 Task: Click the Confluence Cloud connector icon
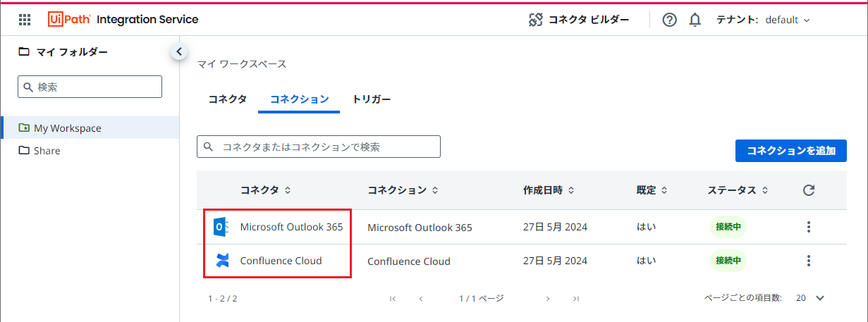coord(222,261)
